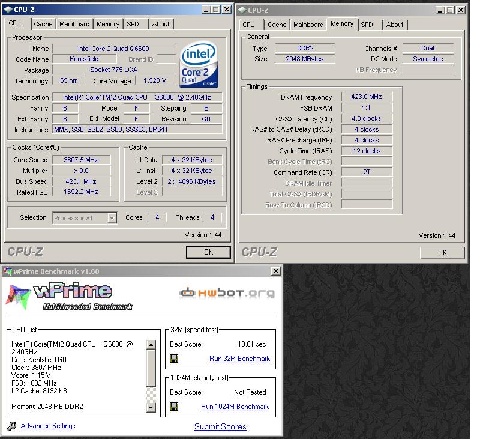Click the Multiplier value x 9.0
The height and width of the screenshot is (439, 504).
pos(81,171)
